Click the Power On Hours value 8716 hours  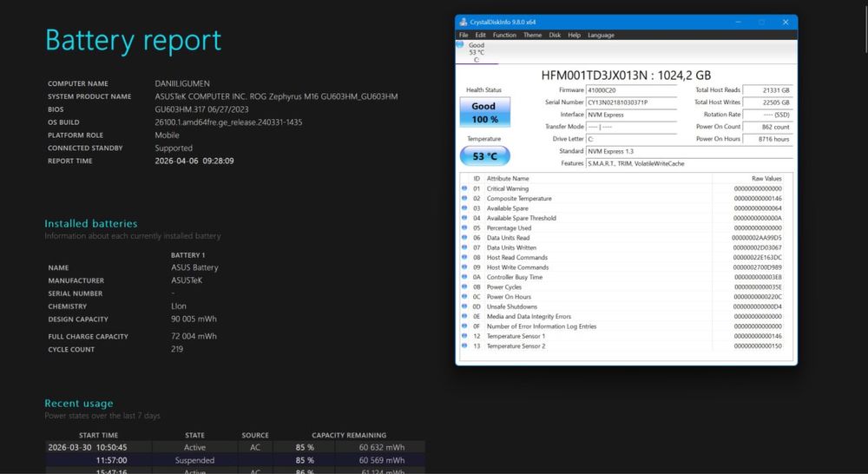[x=767, y=139]
